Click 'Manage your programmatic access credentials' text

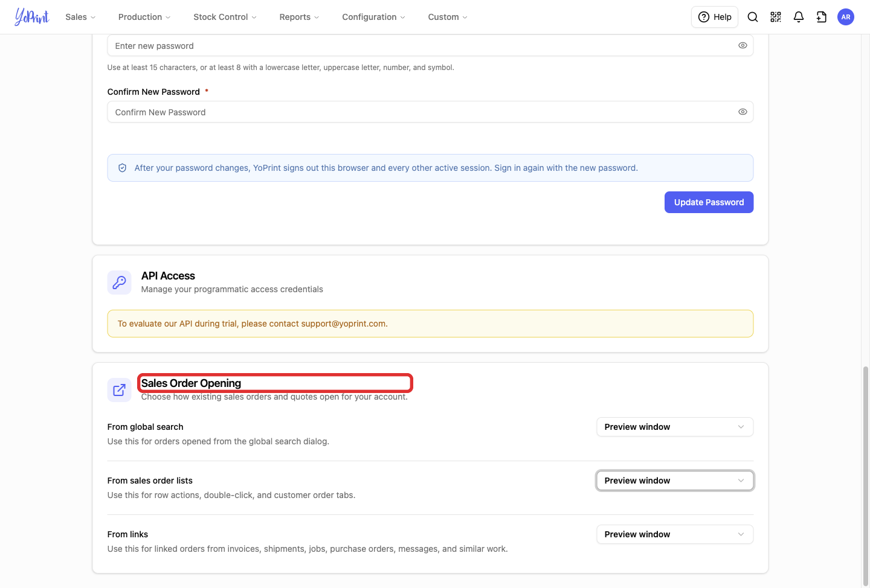click(232, 289)
